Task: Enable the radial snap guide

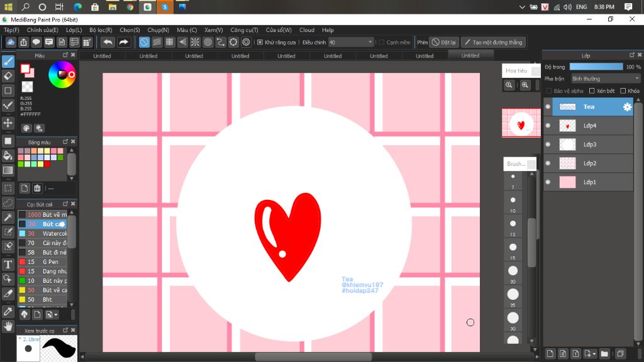Action: [195, 42]
